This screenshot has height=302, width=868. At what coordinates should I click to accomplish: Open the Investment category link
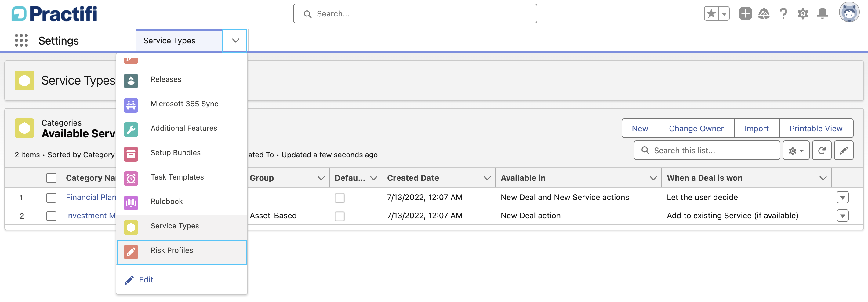[91, 216]
